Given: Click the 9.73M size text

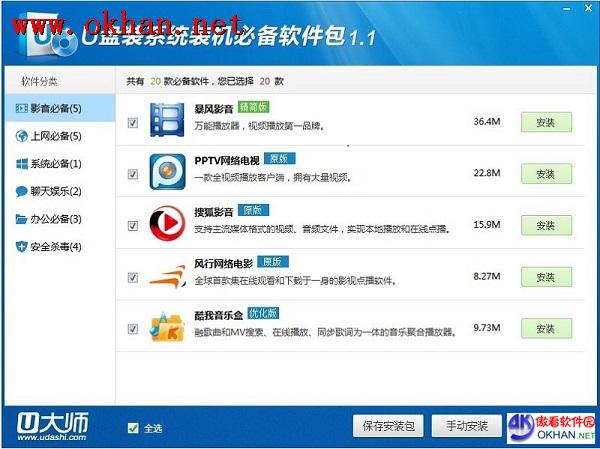Looking at the screenshot, I should pyautogui.click(x=487, y=327).
